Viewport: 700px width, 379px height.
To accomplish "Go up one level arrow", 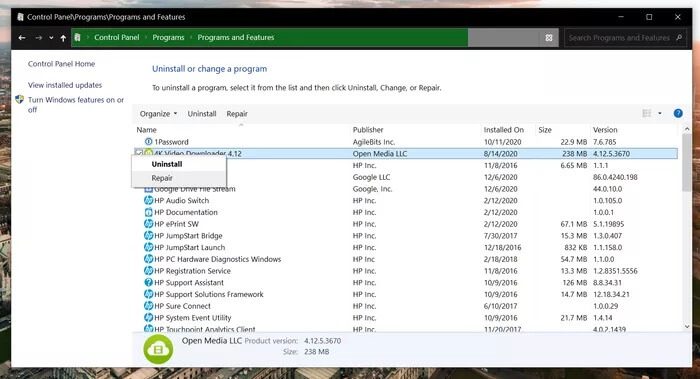I will pos(63,38).
